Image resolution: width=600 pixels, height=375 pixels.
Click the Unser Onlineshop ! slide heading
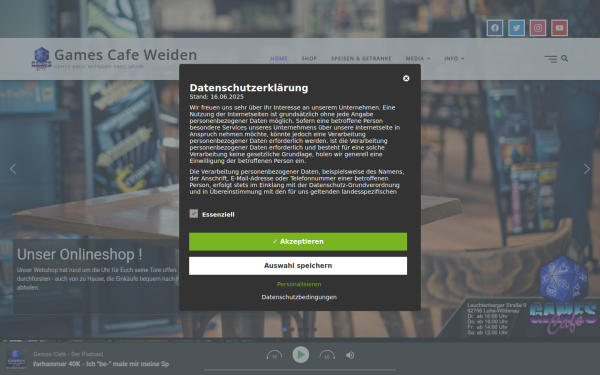pyautogui.click(x=80, y=254)
